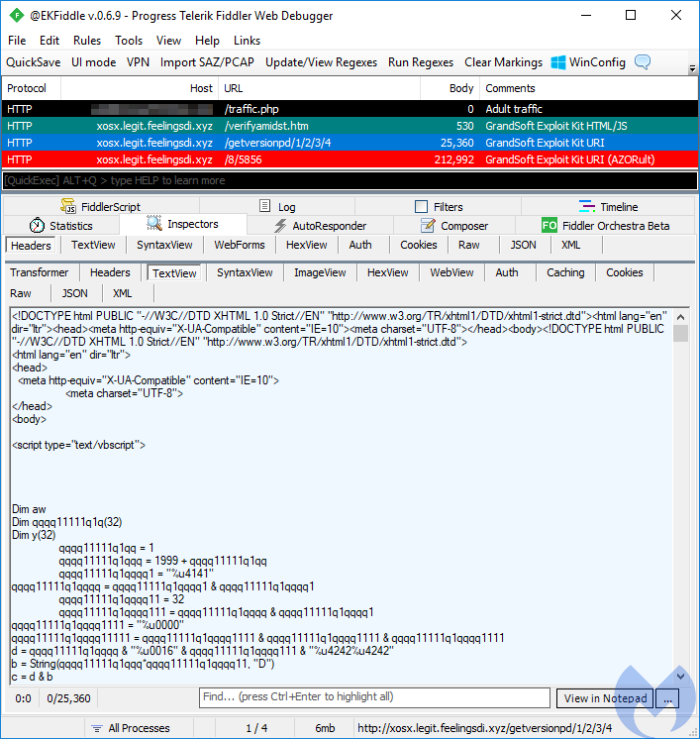The image size is (700, 739).
Task: Open the File menu
Action: 17,41
